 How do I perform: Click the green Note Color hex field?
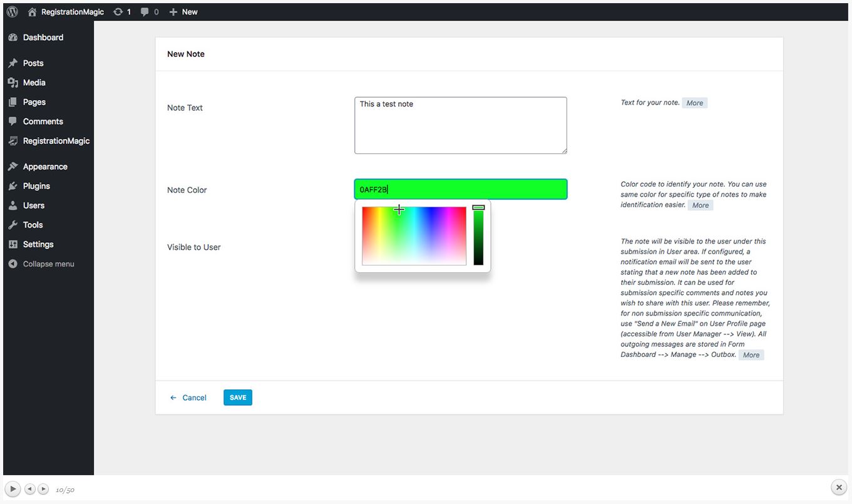tap(461, 190)
